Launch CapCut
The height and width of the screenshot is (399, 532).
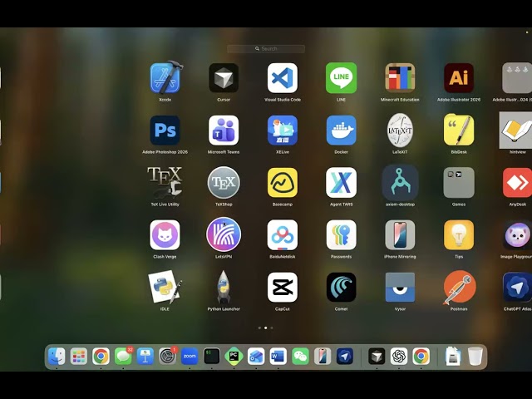(283, 287)
